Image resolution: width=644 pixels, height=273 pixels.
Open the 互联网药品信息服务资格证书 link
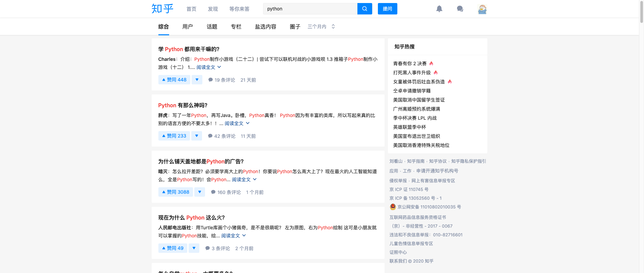pos(418,218)
